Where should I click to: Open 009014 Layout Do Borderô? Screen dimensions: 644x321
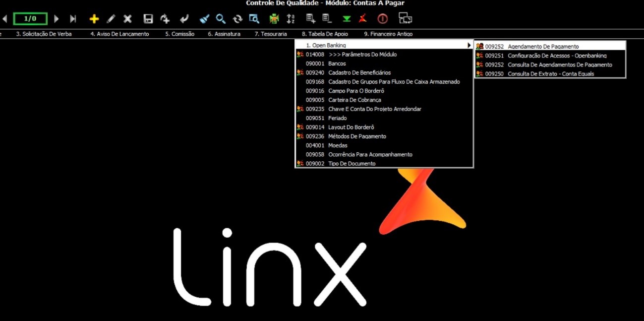[384, 127]
